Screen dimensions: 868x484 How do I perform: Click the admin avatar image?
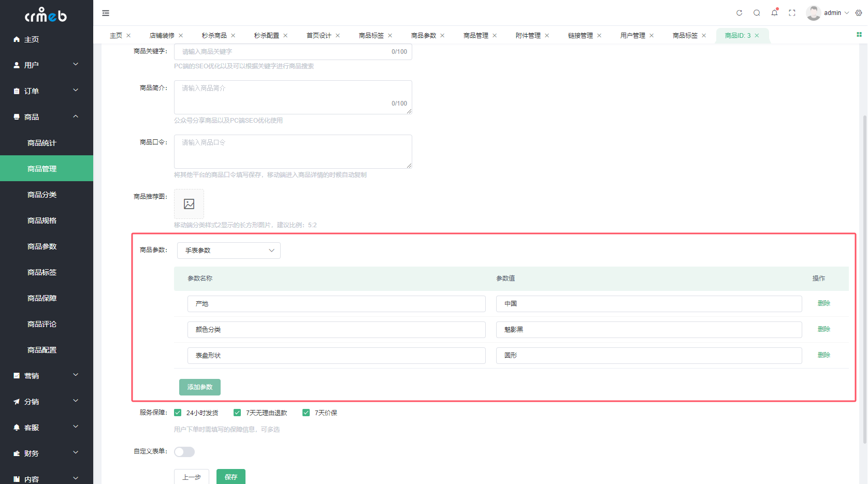click(813, 13)
